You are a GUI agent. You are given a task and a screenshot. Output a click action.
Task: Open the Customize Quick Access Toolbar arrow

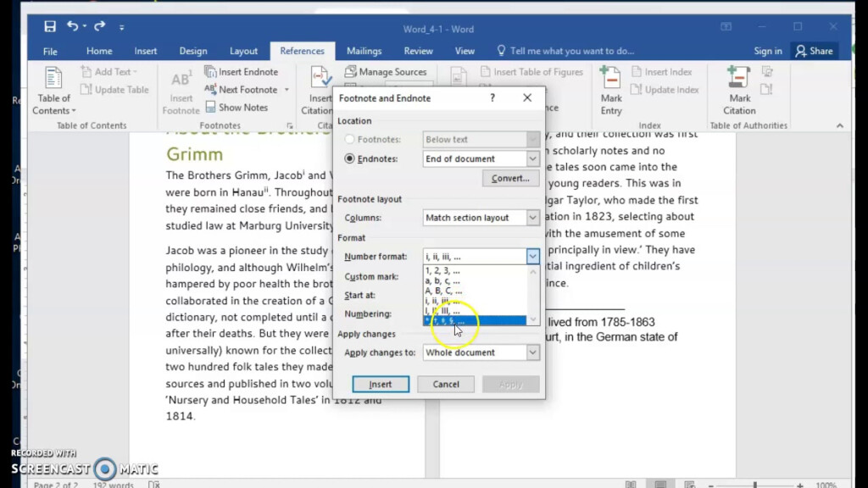(x=122, y=26)
